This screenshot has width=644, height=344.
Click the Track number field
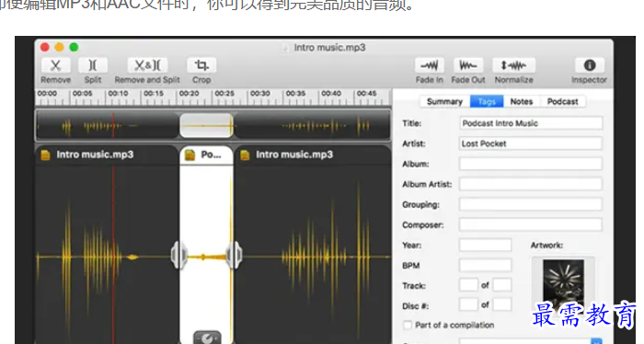pos(468,285)
